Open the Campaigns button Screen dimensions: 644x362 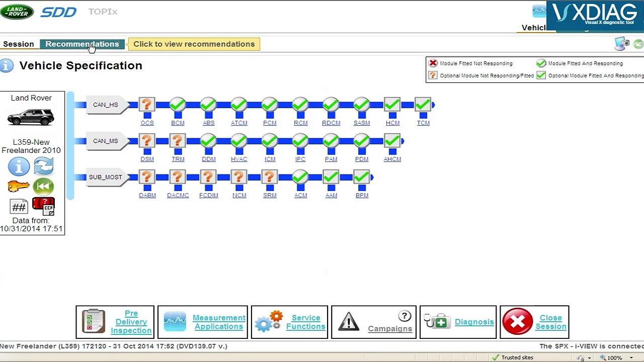[x=374, y=322]
